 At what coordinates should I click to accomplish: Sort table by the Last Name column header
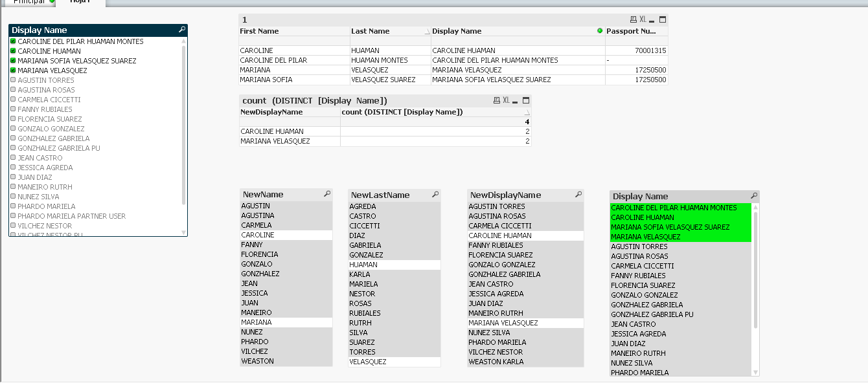pyautogui.click(x=369, y=30)
